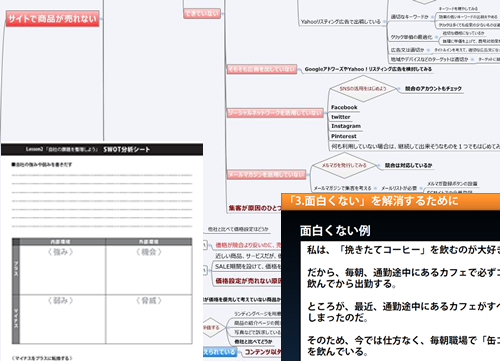Select '地域やデバイスなどのターゲットは適切か' node

[429, 59]
